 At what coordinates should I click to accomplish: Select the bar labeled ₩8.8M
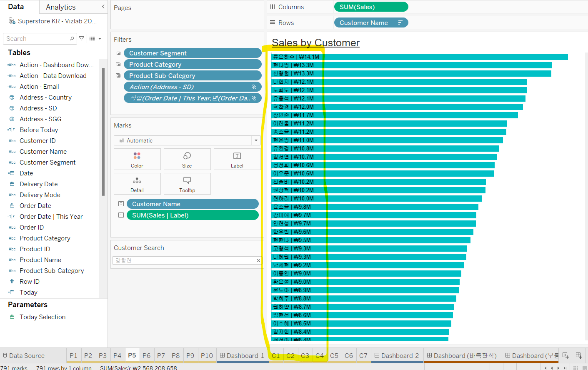[x=364, y=298]
